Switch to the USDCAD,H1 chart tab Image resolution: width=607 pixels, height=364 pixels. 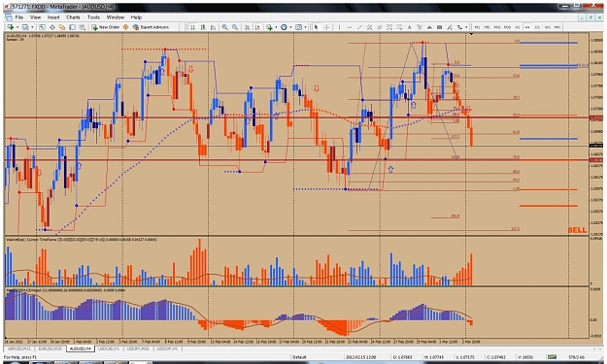coord(109,348)
